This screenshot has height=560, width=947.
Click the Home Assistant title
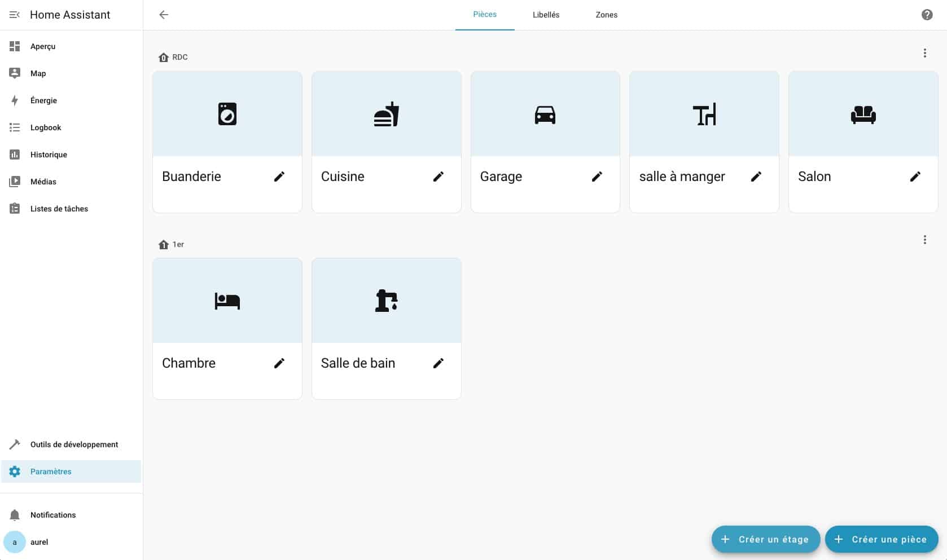[70, 15]
